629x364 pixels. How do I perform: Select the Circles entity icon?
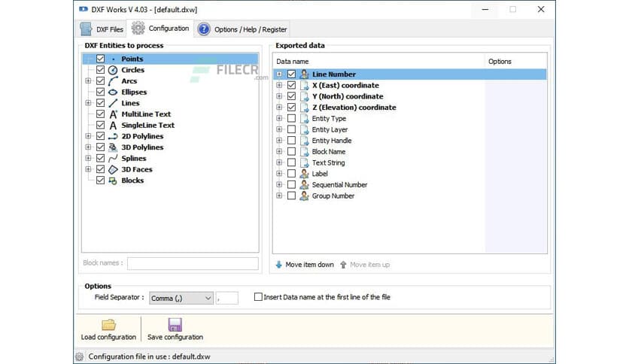pos(113,70)
